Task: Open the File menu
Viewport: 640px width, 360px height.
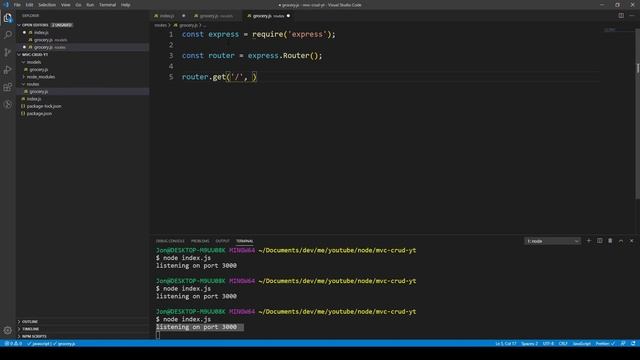Action: (17, 5)
